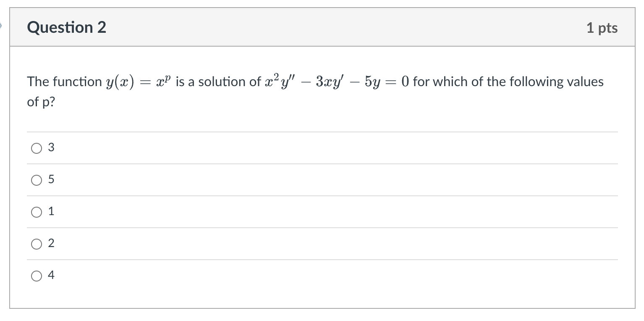Screen dimensions: 644x321
Task: Select the radio button for answer 5
Action: 36,180
